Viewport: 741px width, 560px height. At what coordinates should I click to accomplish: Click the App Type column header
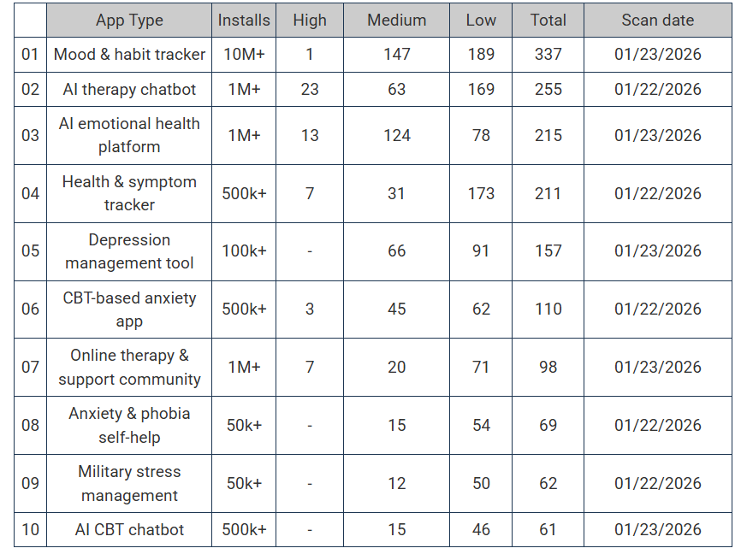pyautogui.click(x=129, y=21)
